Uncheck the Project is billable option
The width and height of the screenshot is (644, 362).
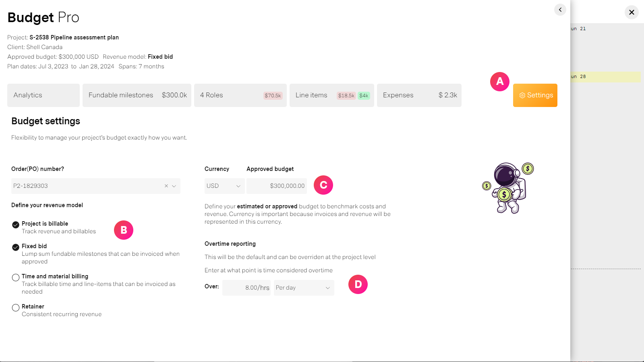16,224
